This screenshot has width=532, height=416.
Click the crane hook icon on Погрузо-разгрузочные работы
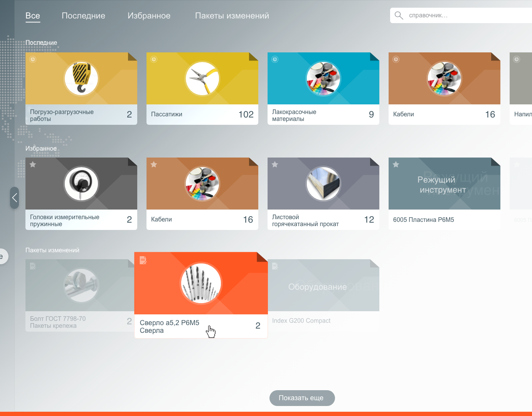81,79
